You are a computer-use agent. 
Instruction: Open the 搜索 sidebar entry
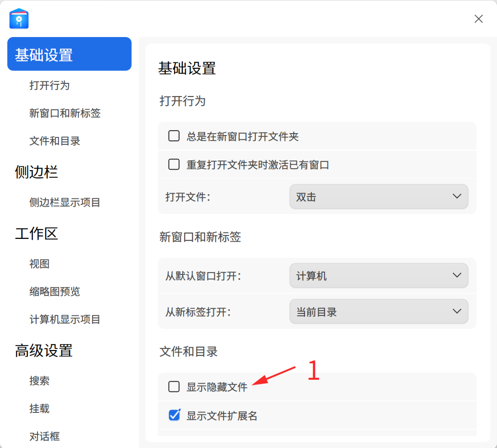(x=39, y=381)
